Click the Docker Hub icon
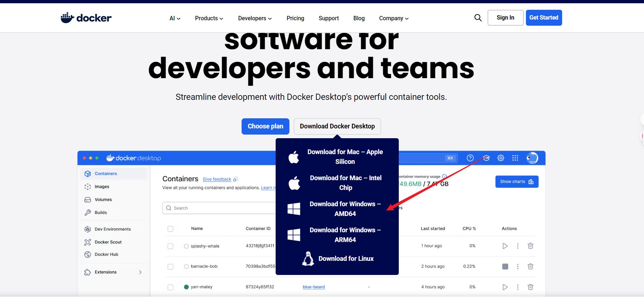The height and width of the screenshot is (301, 644). point(88,255)
